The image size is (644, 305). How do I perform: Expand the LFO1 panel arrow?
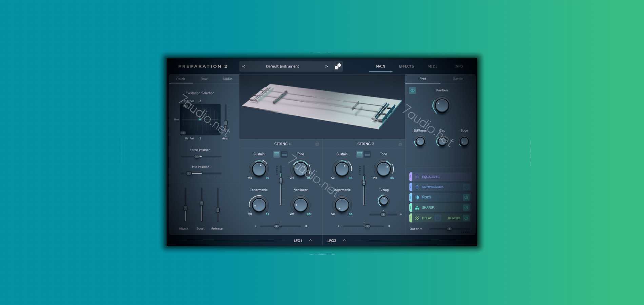point(310,240)
